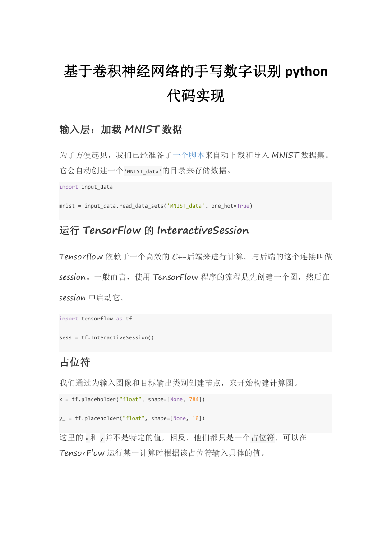Select the heading "输入层：加载 MNIST 数据"
Screen dimensions: 392x554
click(x=121, y=129)
